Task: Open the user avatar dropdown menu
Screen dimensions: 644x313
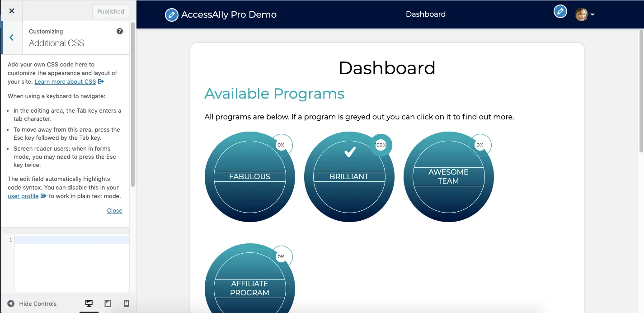Action: [x=585, y=14]
